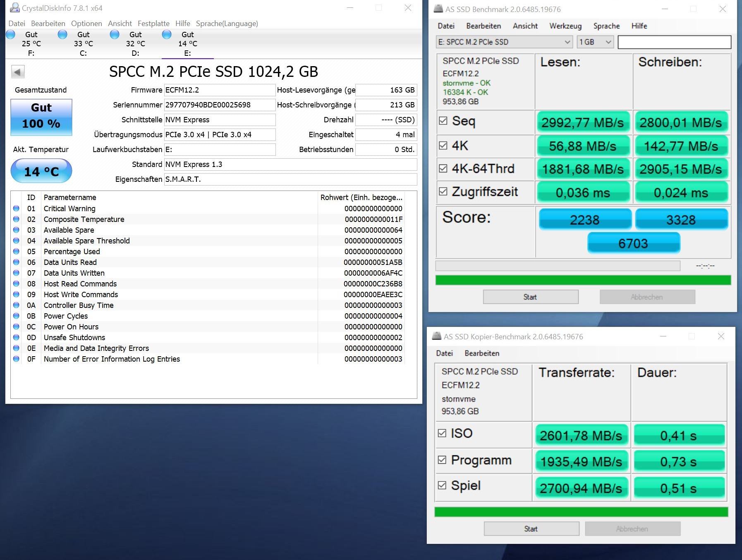
Task: Click the empty text field beside the 1 GB dropdown
Action: 674,42
